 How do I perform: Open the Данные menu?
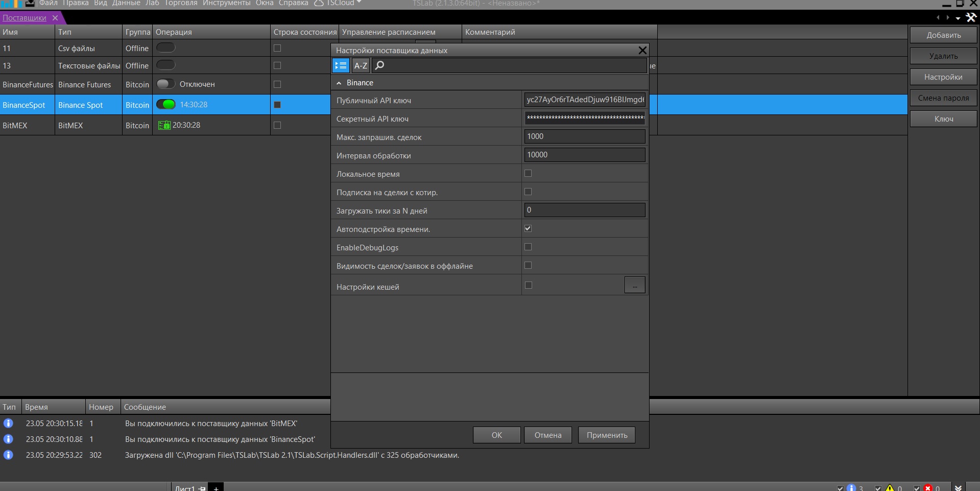click(x=126, y=3)
